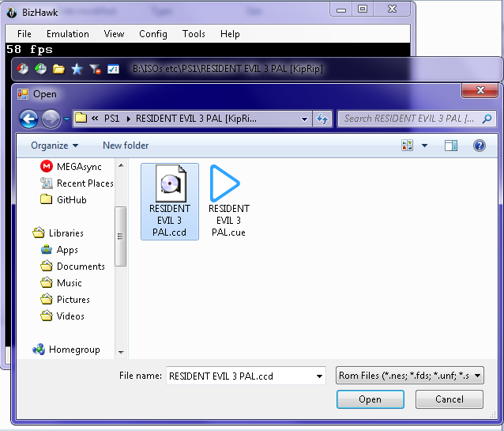Click the blue favorites star icon
Screen dimensions: 504x431
(77, 69)
